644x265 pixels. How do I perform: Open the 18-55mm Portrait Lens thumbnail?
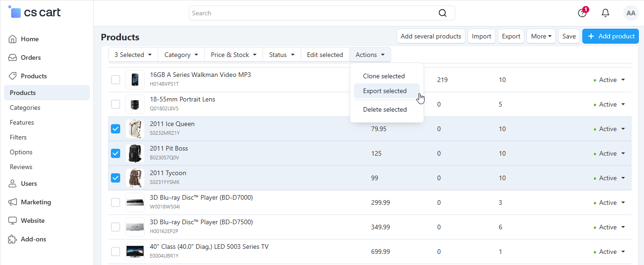(135, 104)
